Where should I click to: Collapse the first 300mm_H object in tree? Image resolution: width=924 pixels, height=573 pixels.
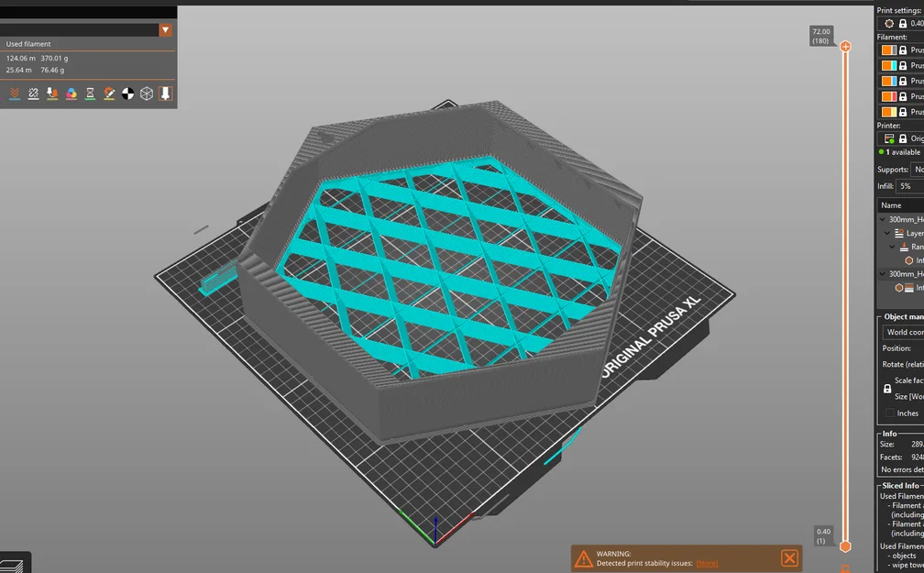point(882,219)
